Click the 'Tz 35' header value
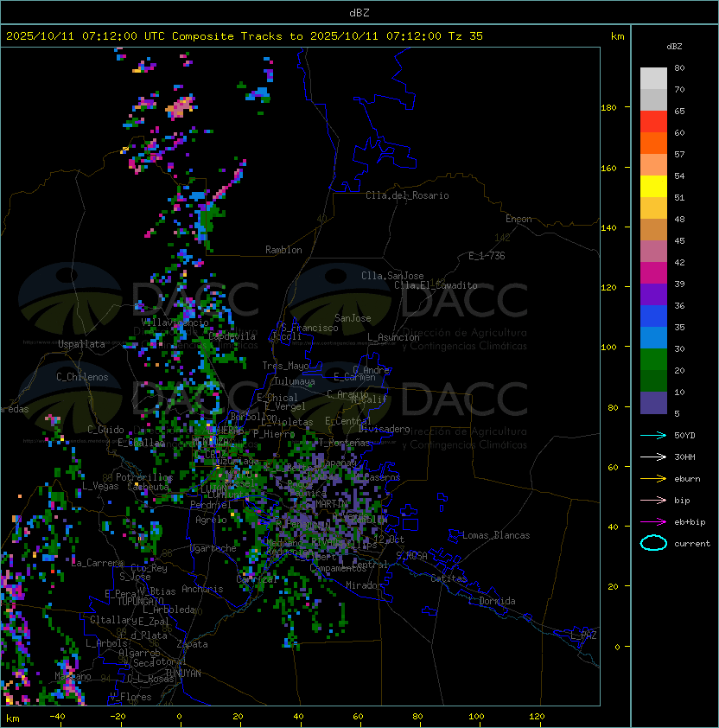 [466, 36]
